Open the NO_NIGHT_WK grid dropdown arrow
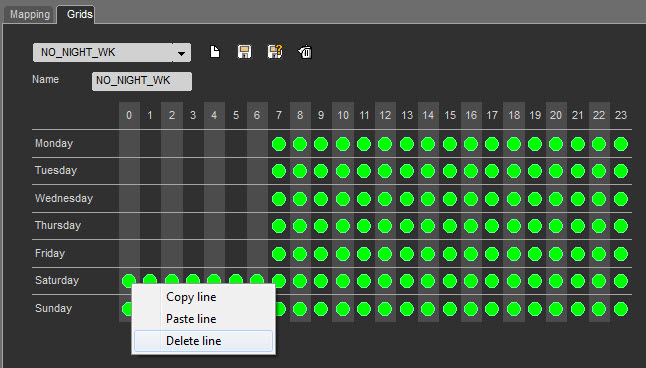This screenshot has width=646, height=368. point(181,53)
